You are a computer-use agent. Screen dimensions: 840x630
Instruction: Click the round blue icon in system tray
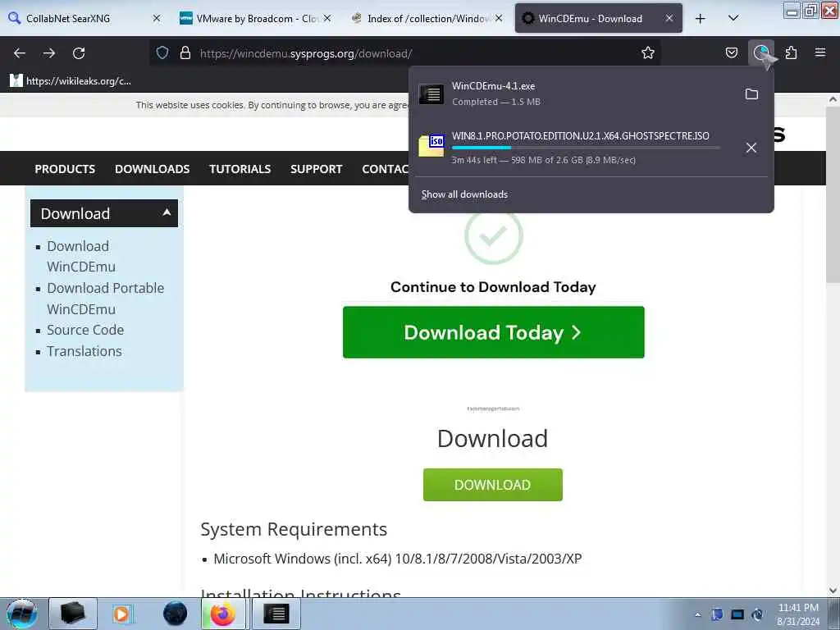[x=757, y=614]
